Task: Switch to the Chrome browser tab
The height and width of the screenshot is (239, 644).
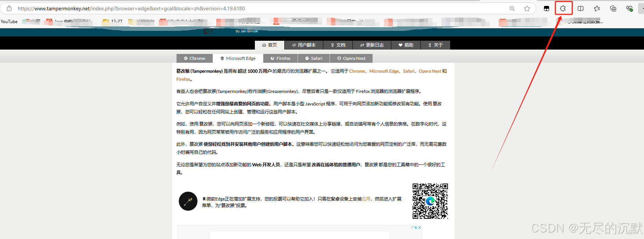Action: tap(195, 58)
